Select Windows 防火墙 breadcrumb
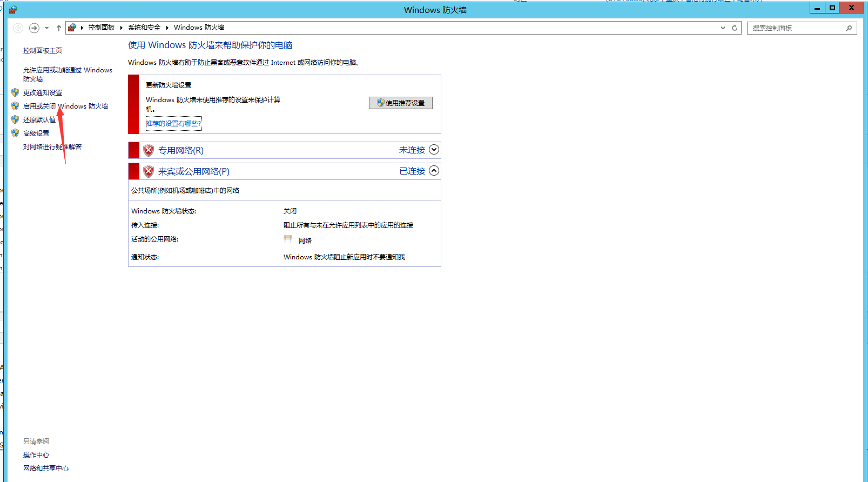Screen dimensions: 868x482 click(199, 28)
